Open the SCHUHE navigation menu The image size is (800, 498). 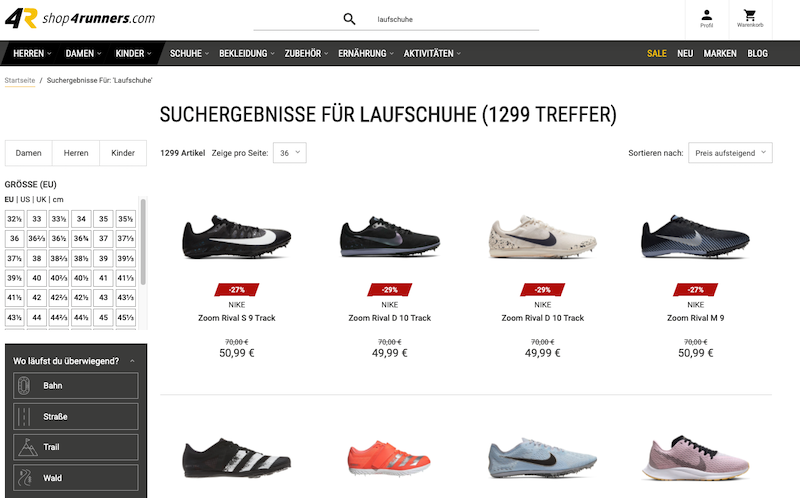pos(189,53)
